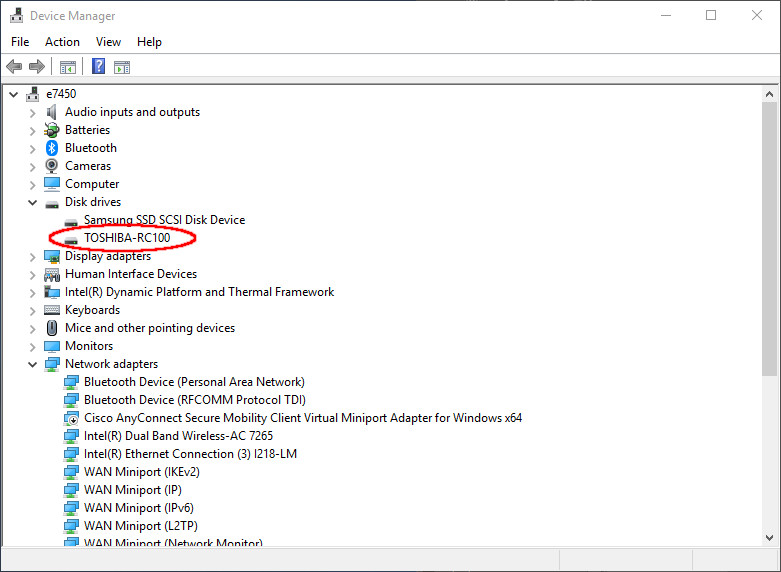Click the Keyboards category icon
Screen dimensions: 781x572
(52, 310)
